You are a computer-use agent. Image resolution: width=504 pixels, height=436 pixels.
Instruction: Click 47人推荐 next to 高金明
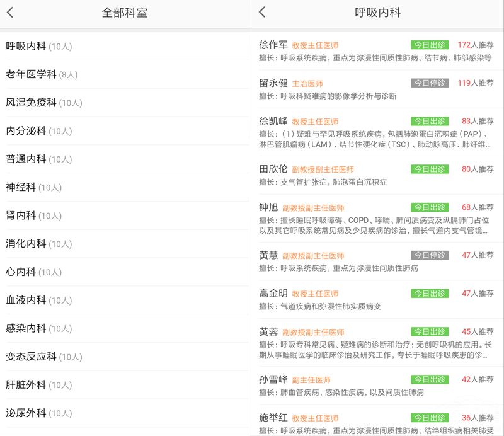477,294
